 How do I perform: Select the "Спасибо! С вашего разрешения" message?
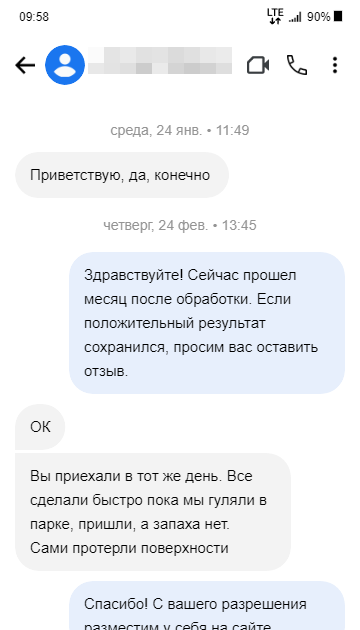(207, 605)
